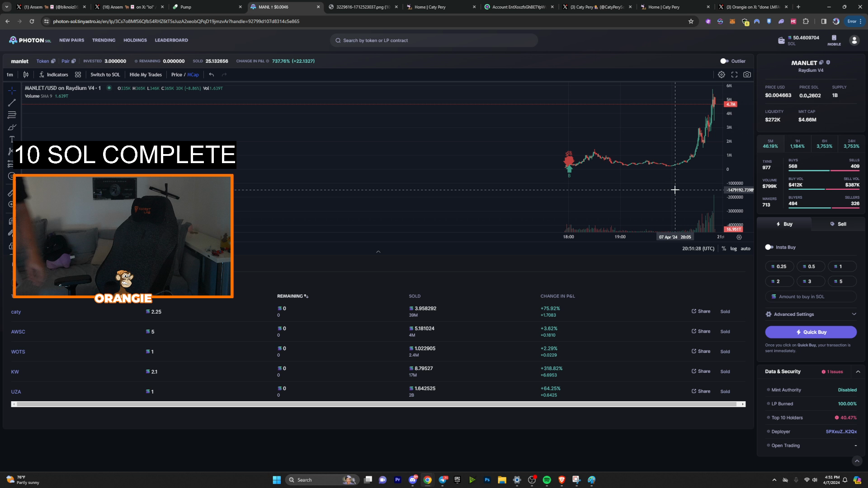Select the trend line drawing tool
The width and height of the screenshot is (868, 488).
12,103
